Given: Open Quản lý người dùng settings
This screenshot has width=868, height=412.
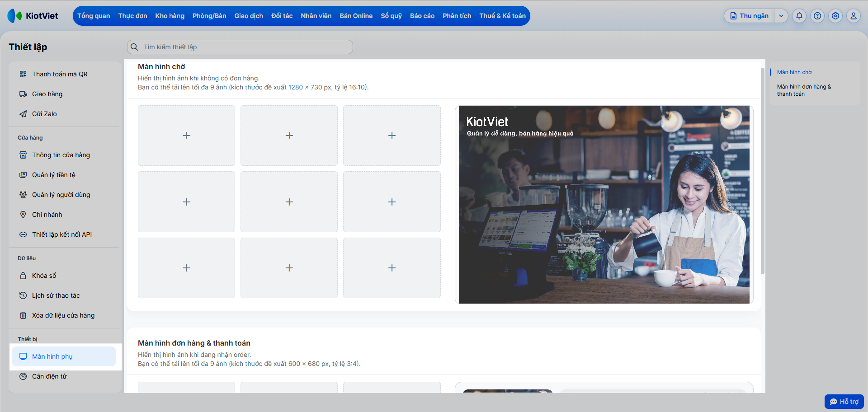Looking at the screenshot, I should (64, 195).
